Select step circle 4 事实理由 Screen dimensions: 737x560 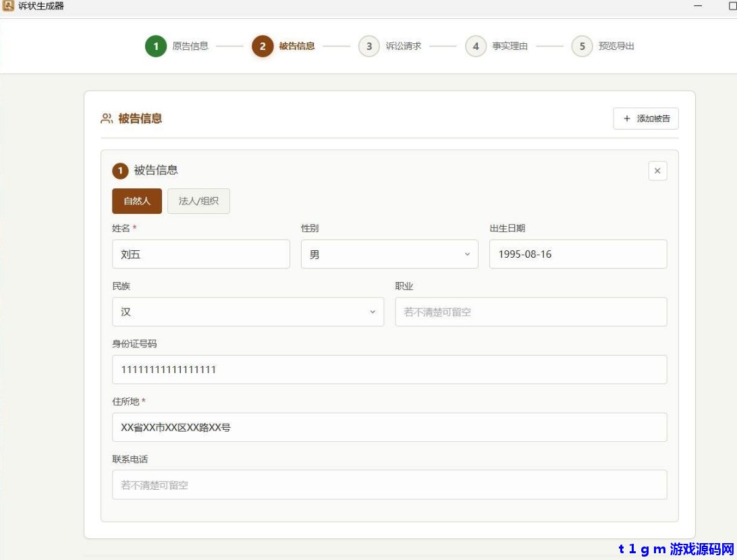[476, 46]
